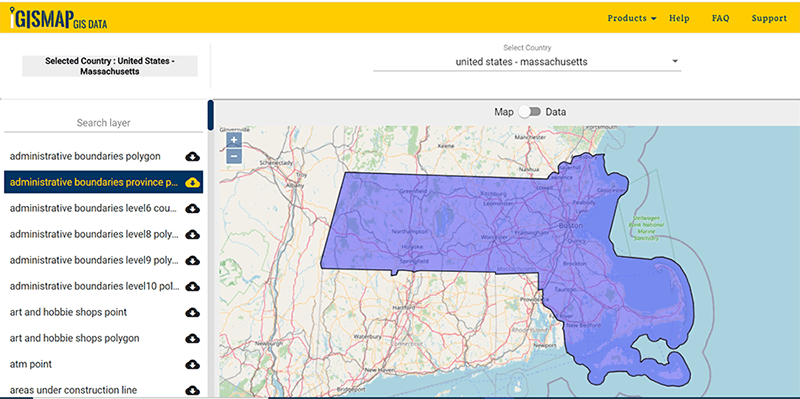This screenshot has height=399, width=800.
Task: Download atm point layer
Action: pos(192,364)
